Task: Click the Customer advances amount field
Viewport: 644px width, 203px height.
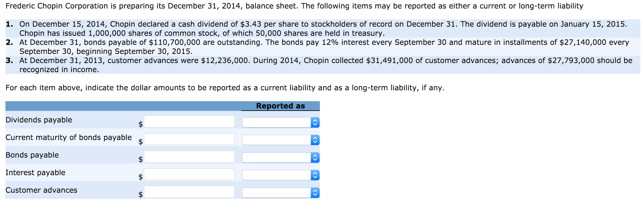Action: pos(189,192)
